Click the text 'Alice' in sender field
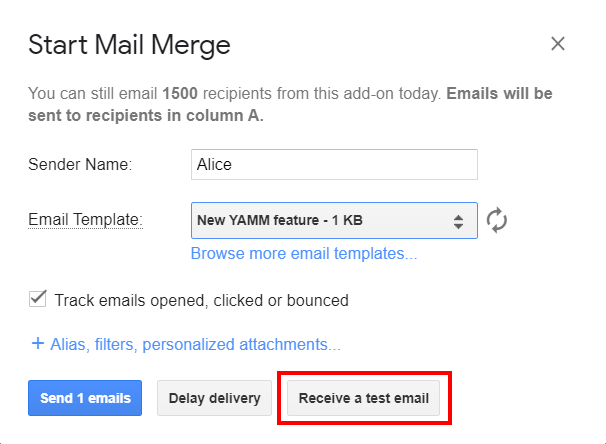606x444 pixels. 214,165
